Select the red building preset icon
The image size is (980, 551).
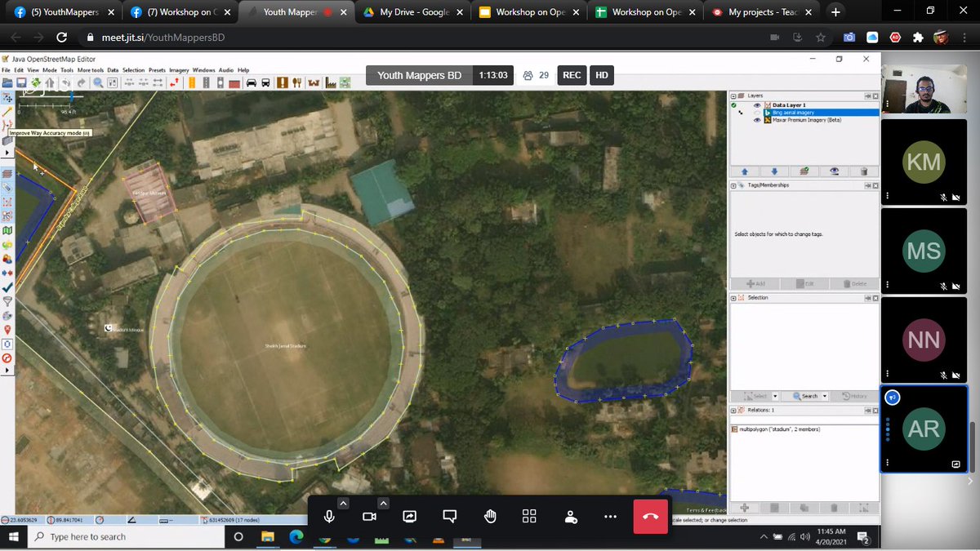(x=234, y=84)
